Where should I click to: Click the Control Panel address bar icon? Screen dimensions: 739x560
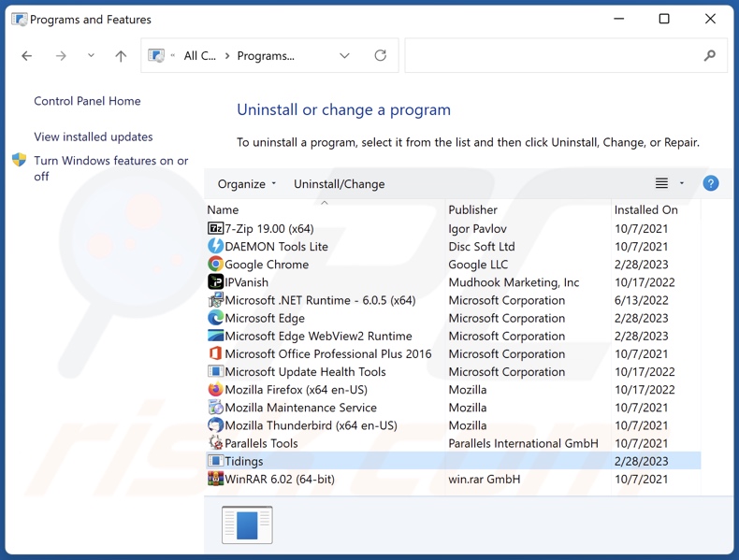pyautogui.click(x=156, y=55)
